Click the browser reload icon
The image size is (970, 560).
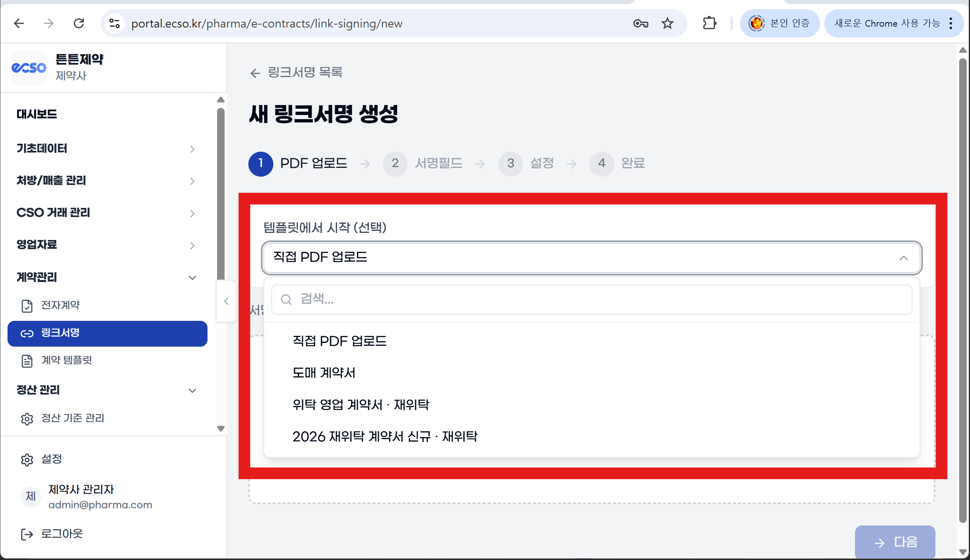pos(79,23)
